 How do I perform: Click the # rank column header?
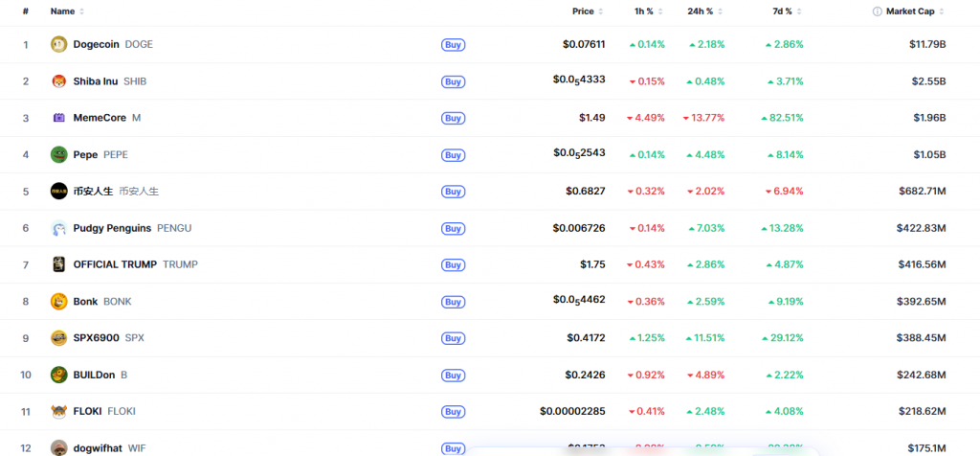click(x=26, y=11)
